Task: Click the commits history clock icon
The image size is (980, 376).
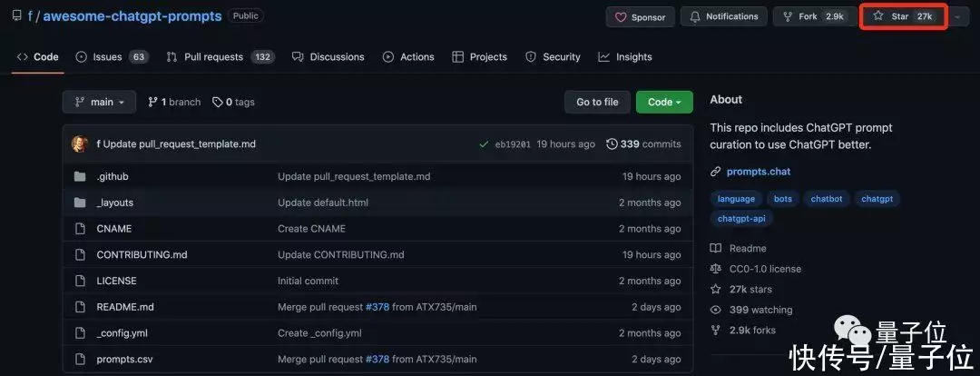Action: (612, 143)
